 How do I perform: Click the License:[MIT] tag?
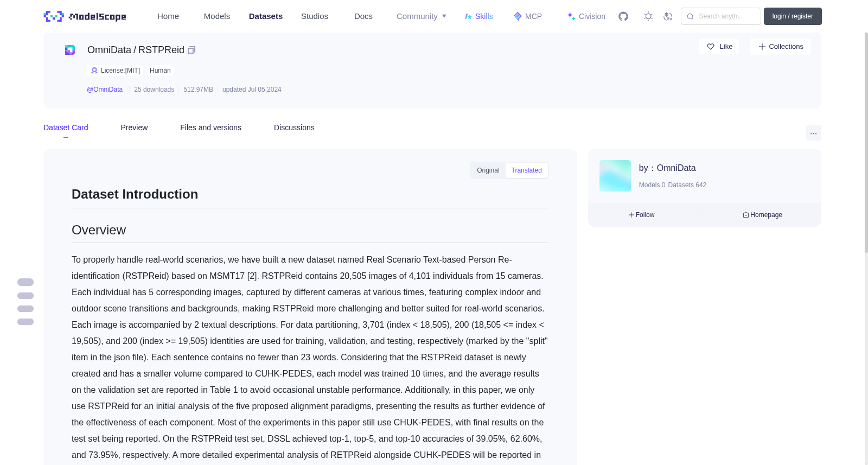[116, 71]
